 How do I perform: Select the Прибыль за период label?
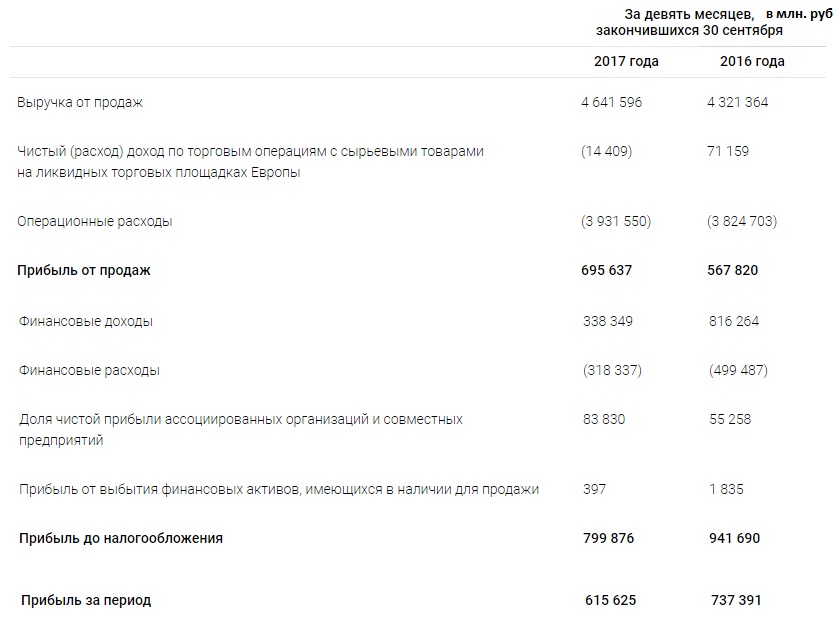(87, 600)
